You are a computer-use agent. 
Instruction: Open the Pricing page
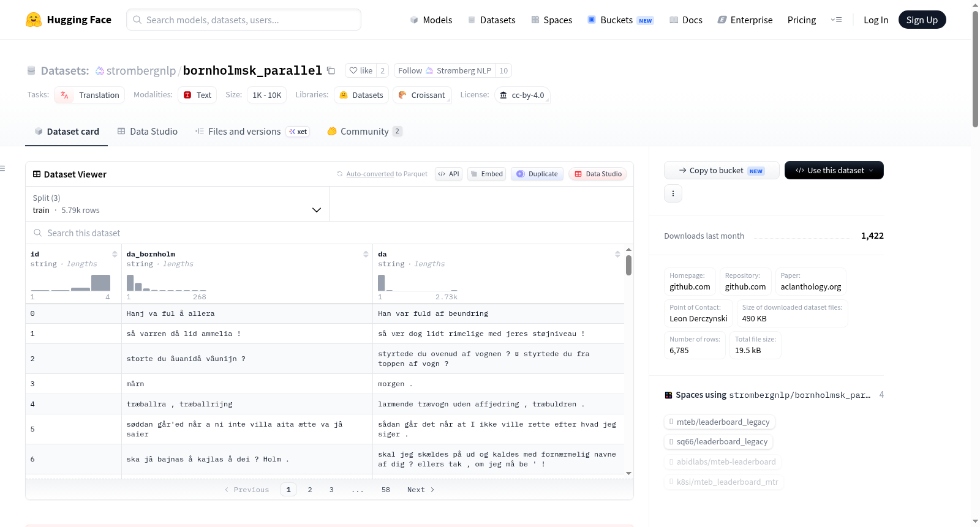coord(802,20)
